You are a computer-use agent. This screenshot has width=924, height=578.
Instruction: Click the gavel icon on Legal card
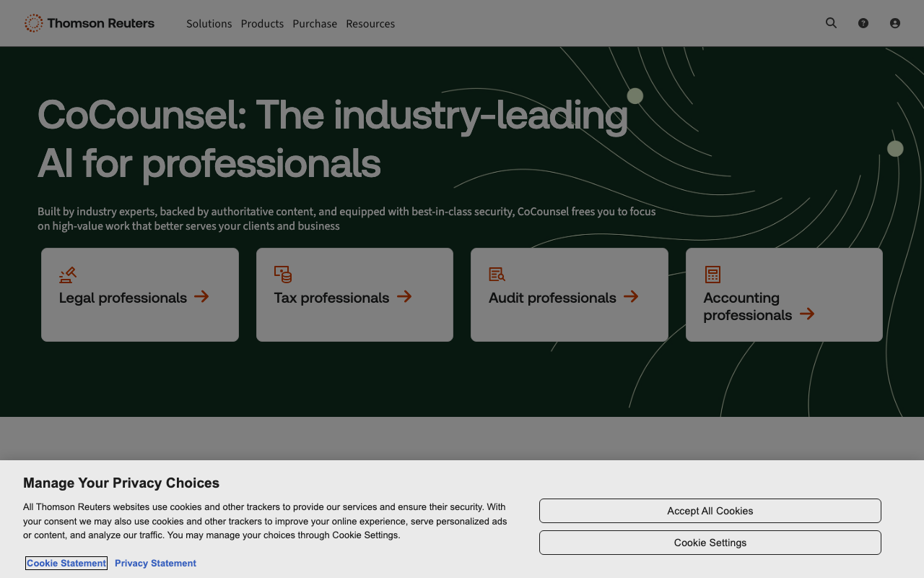pyautogui.click(x=68, y=275)
